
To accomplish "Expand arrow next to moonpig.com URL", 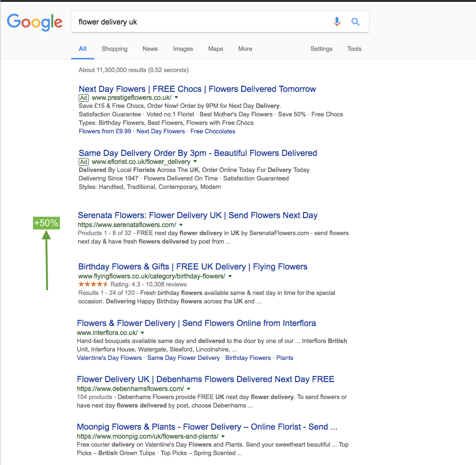I will (223, 436).
